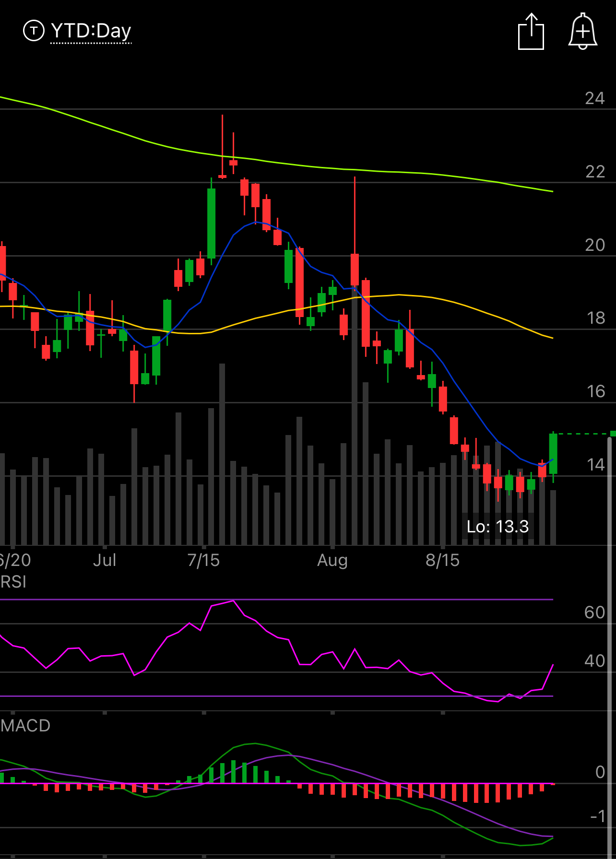Tap the RSI 40 level label
The width and height of the screenshot is (616, 859).
coord(595,661)
